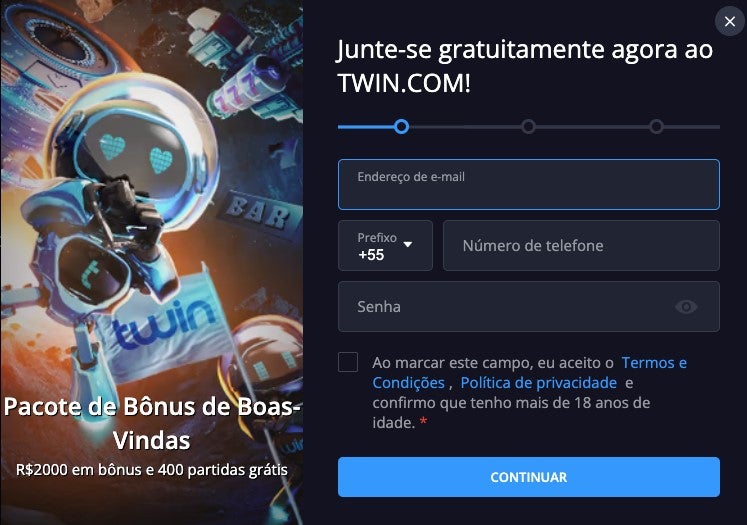Screen dimensions: 747x525
Task: Jump to the third progress step circle
Action: (656, 127)
